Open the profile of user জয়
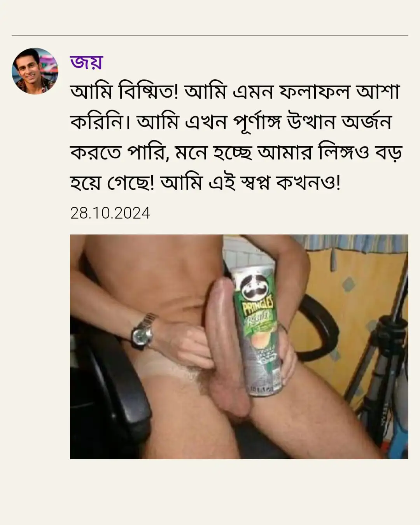420x525 pixels. pyautogui.click(x=86, y=62)
